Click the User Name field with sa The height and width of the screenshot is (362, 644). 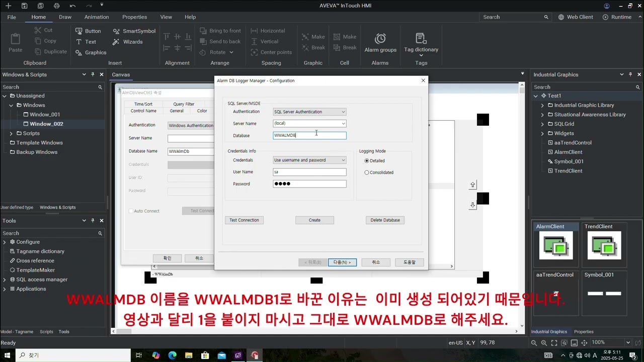tap(309, 172)
